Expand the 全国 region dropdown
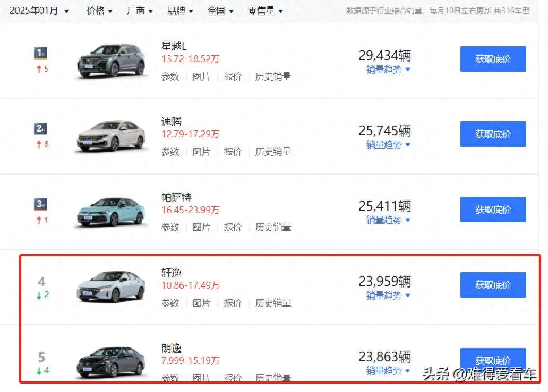Viewport: 548px width, 392px height. pyautogui.click(x=220, y=11)
